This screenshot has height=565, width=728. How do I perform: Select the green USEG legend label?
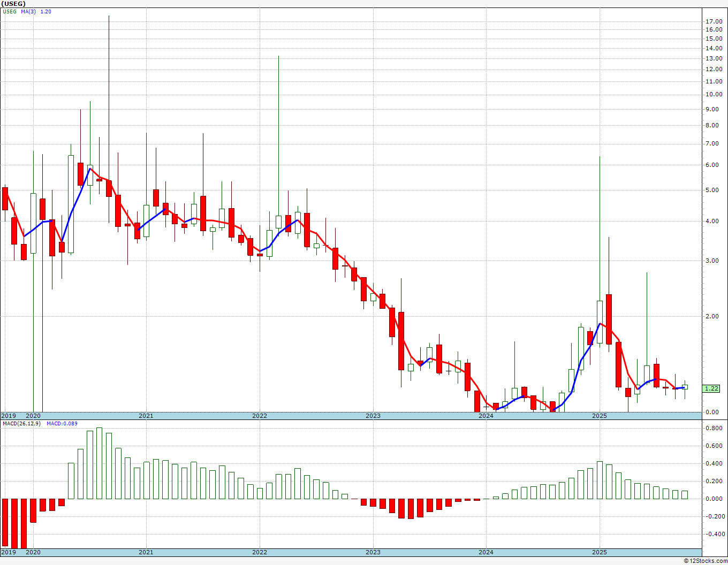click(x=9, y=11)
